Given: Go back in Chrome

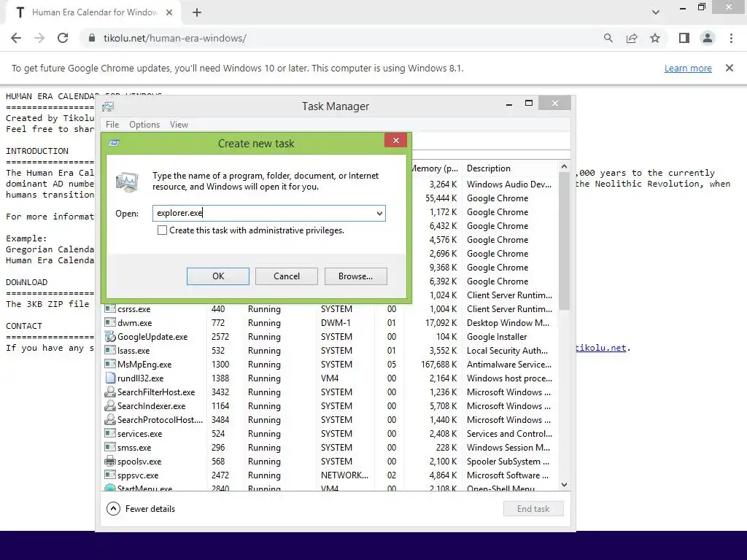Looking at the screenshot, I should [16, 38].
